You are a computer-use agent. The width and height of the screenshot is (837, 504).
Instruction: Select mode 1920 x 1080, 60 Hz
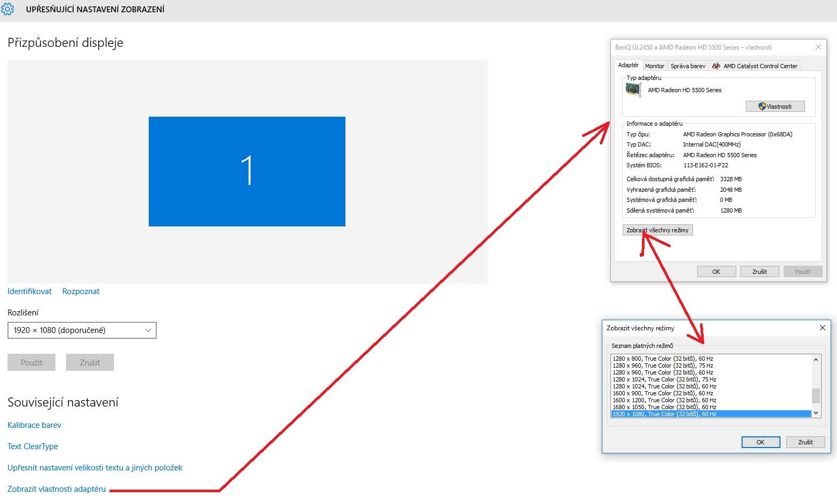pos(711,414)
